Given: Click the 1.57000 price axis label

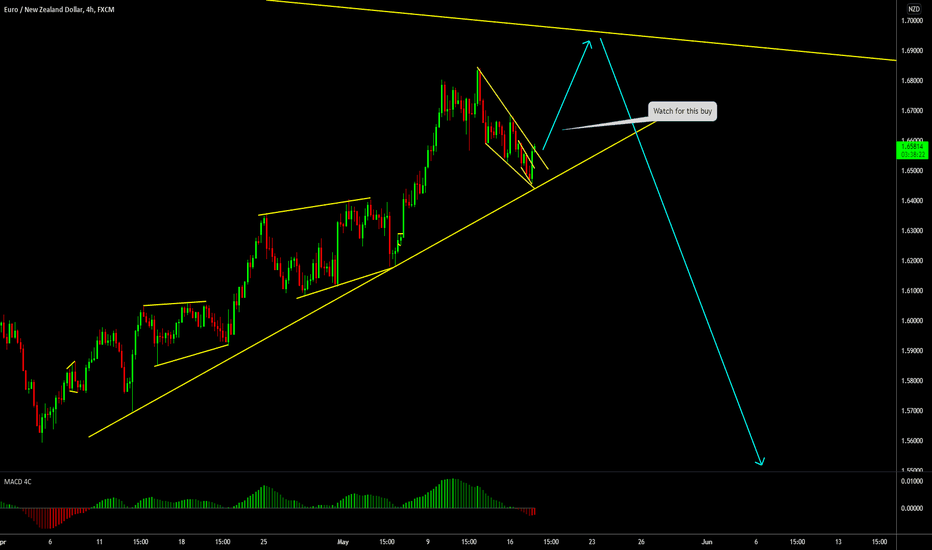Looking at the screenshot, I should click(x=912, y=411).
